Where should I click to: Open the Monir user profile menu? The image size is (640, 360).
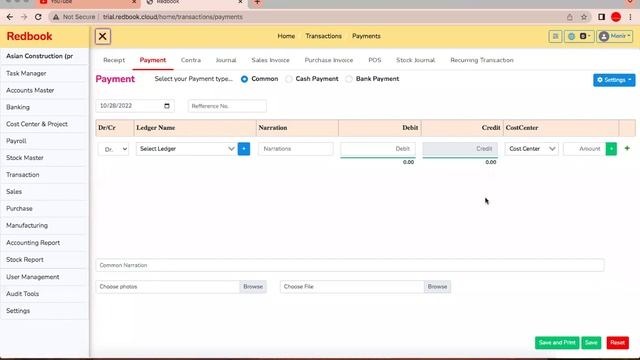coord(615,36)
